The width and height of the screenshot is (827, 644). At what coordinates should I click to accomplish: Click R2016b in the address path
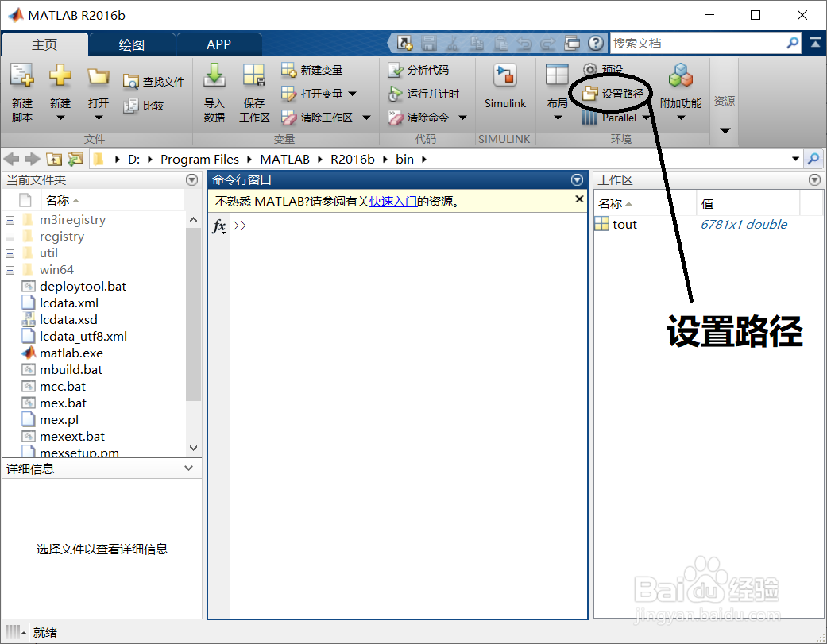click(352, 159)
